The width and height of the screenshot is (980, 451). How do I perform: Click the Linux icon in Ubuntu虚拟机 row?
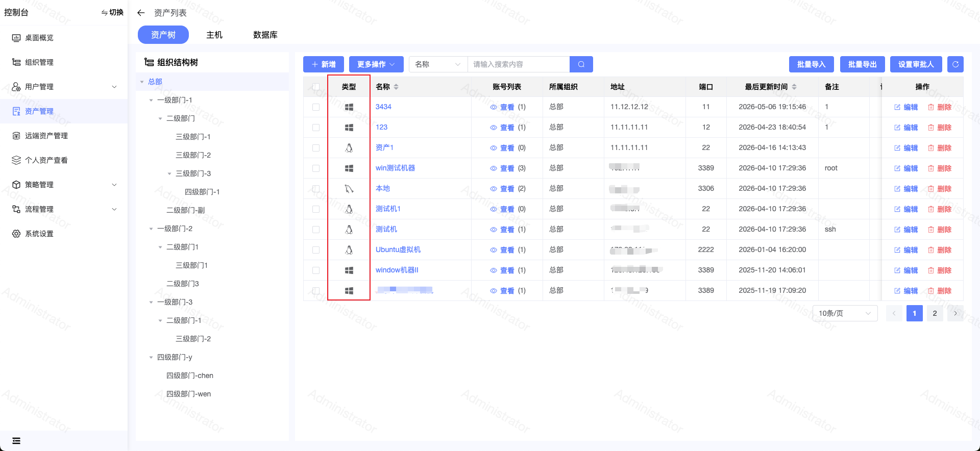[349, 250]
